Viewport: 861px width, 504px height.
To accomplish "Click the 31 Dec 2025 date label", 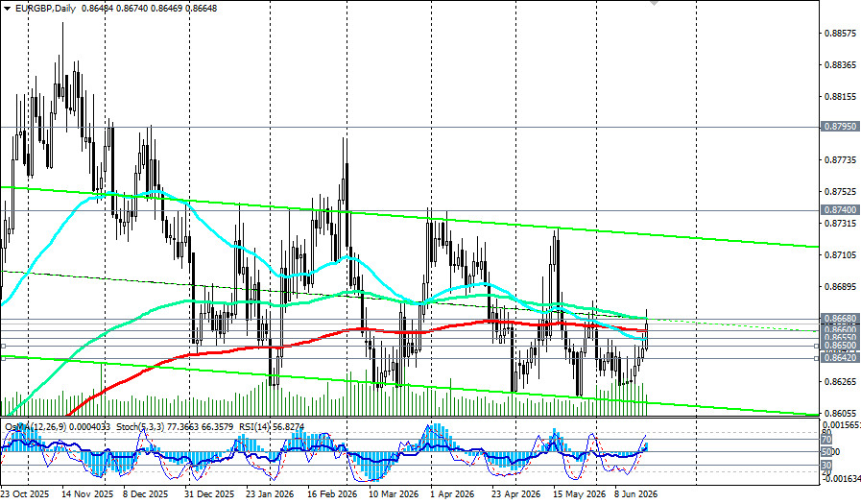I will (209, 494).
